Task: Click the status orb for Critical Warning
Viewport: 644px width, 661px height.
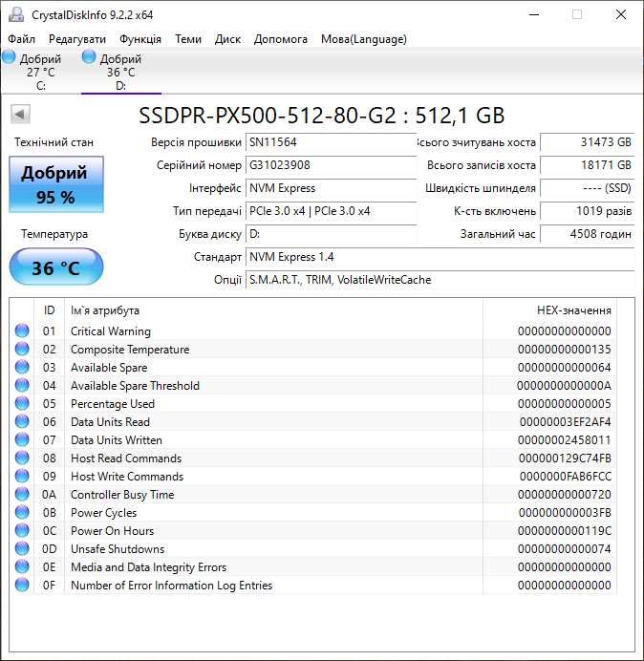Action: [22, 330]
